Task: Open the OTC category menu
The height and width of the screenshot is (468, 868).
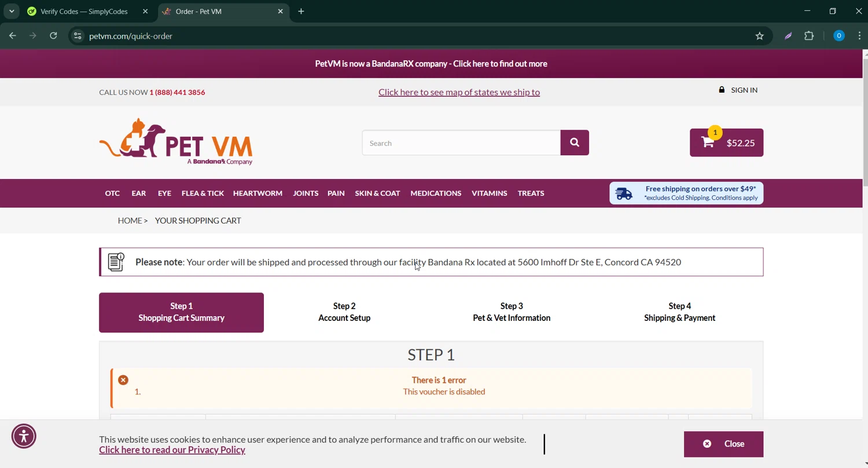Action: [112, 193]
